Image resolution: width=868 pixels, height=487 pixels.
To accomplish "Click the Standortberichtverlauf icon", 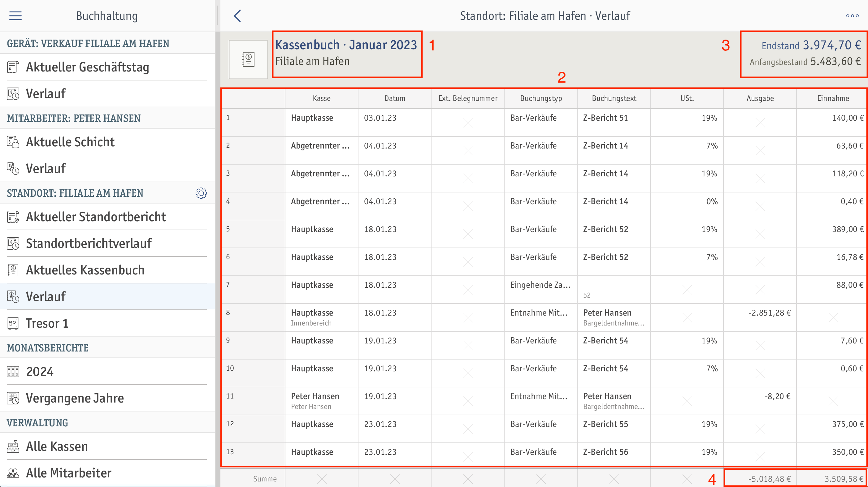I will 13,243.
